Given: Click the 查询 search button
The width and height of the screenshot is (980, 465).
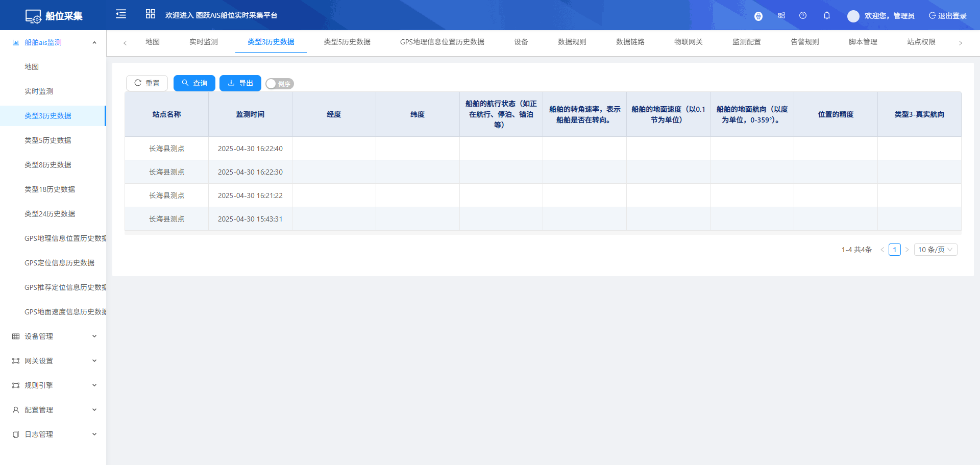Looking at the screenshot, I should (x=194, y=83).
